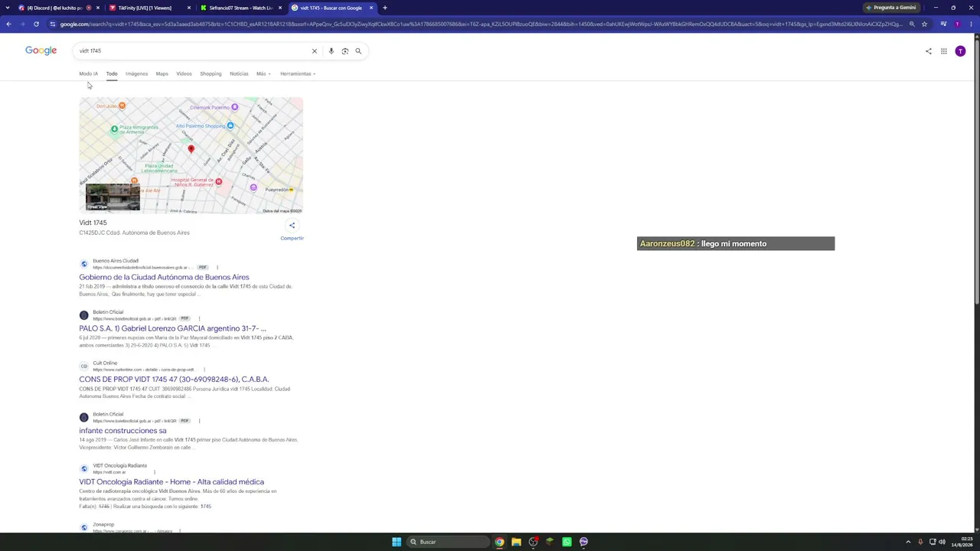980x551 pixels.
Task: Expand the Herramientas dropdown
Action: click(298, 73)
